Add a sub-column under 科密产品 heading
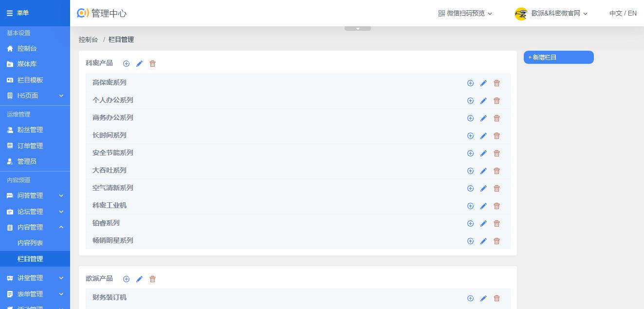 click(x=126, y=64)
